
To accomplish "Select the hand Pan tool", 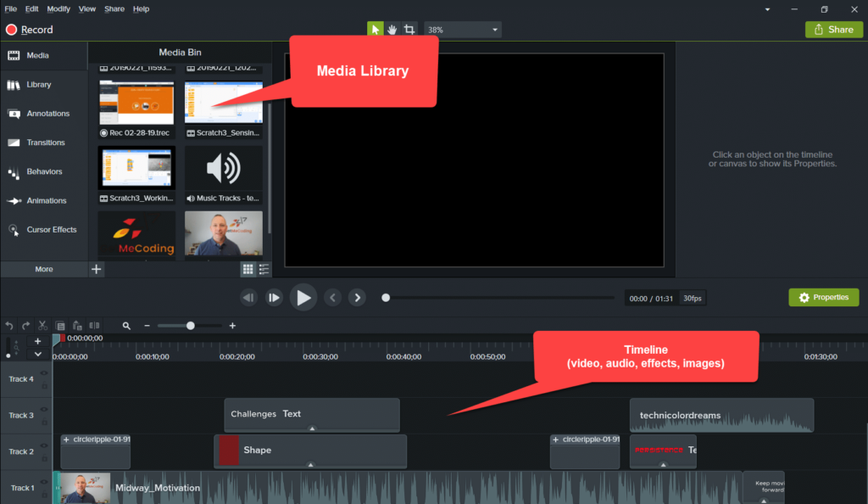I will tap(392, 30).
